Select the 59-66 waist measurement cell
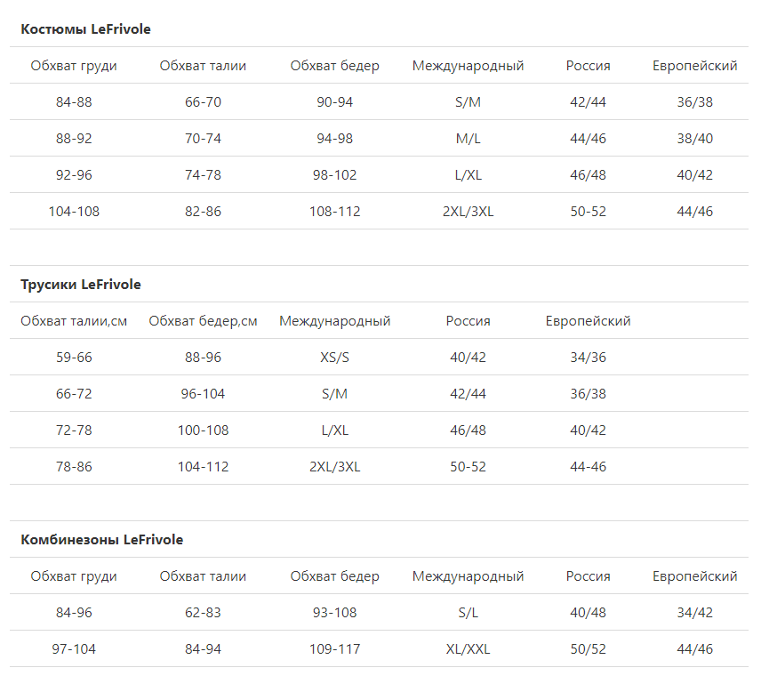This screenshot has height=700, width=761. coord(74,358)
